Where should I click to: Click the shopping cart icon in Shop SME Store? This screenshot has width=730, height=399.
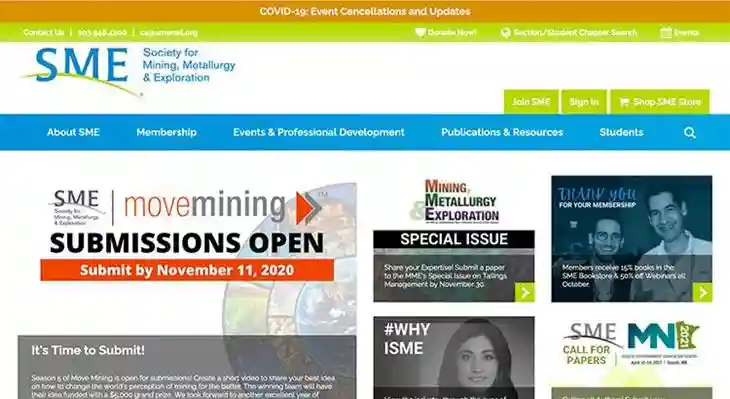pos(624,102)
